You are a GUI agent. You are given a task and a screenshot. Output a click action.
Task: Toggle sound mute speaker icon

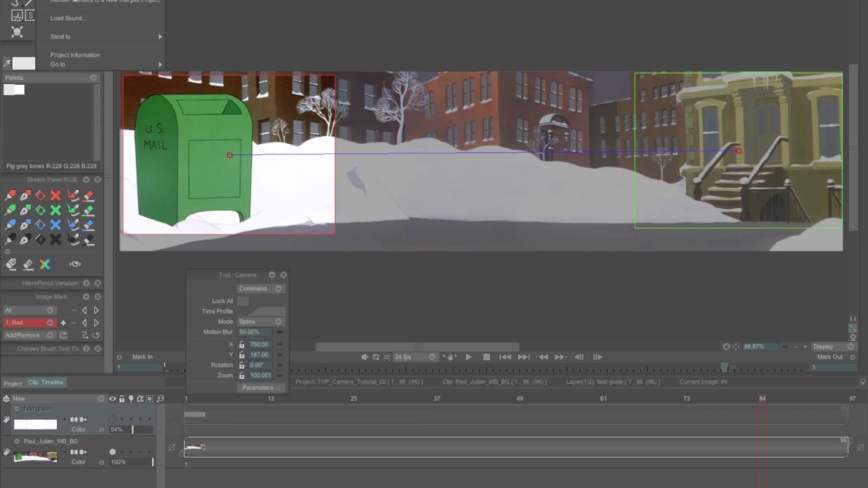tap(365, 357)
